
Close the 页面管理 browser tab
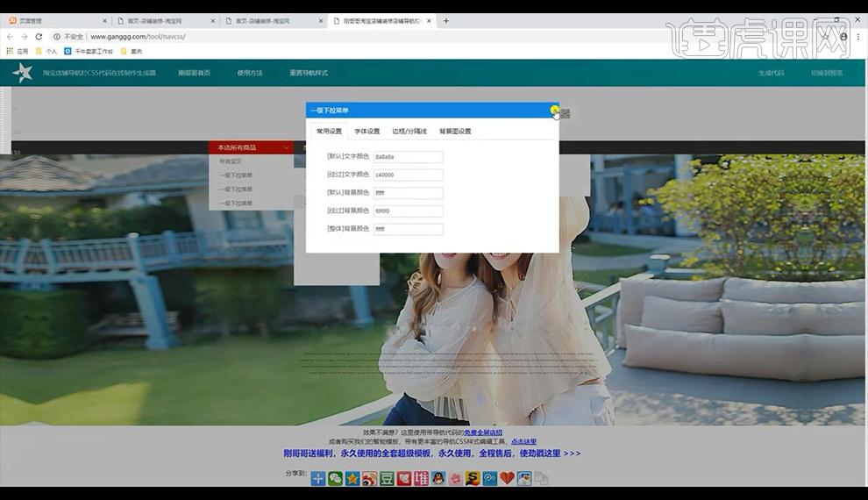click(x=104, y=21)
